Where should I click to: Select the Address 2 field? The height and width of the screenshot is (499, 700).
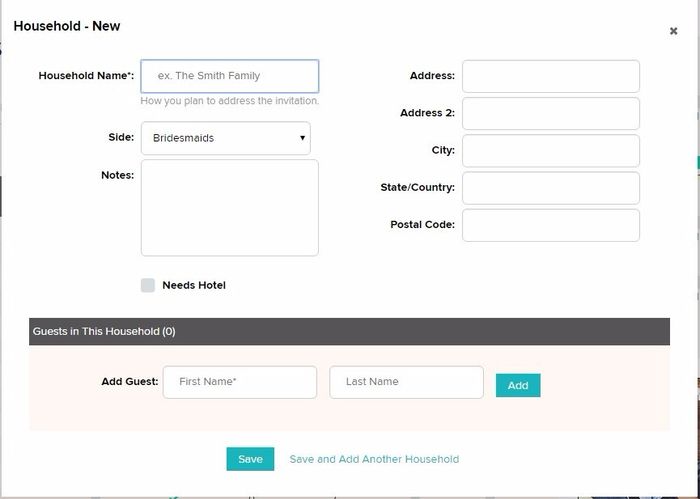pos(550,113)
